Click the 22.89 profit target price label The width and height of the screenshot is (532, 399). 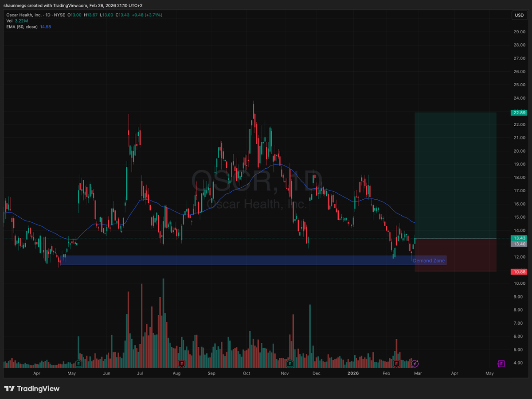click(519, 112)
